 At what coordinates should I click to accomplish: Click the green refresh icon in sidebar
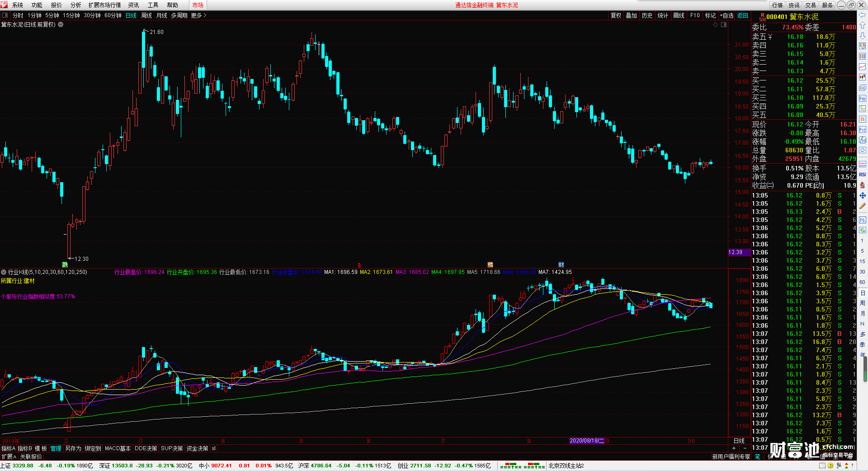click(863, 230)
